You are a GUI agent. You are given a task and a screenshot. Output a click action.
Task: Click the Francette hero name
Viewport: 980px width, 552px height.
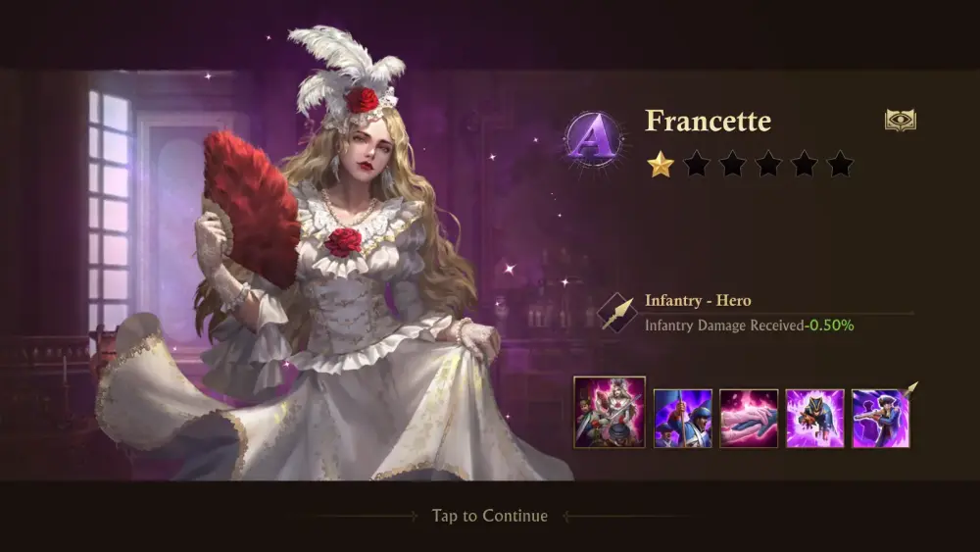click(x=709, y=121)
